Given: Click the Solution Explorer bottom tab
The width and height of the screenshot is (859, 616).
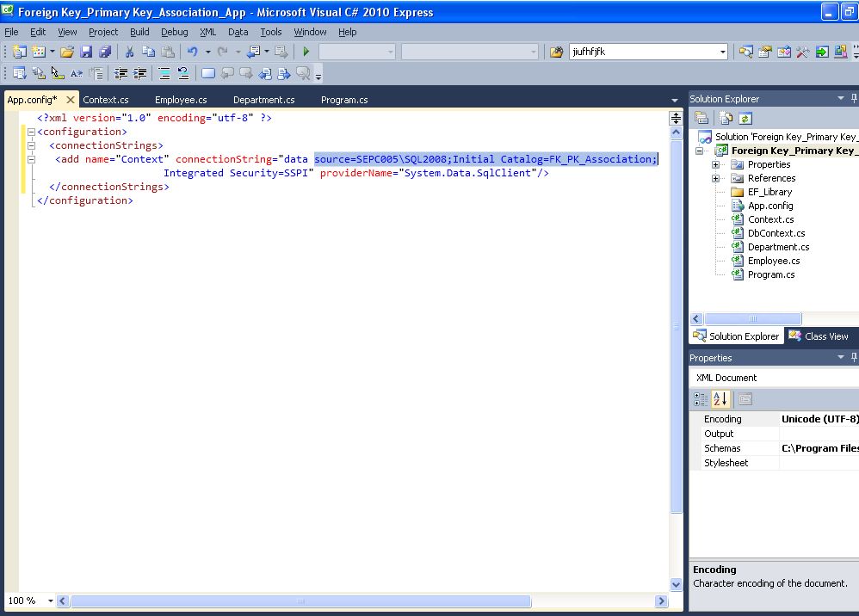Looking at the screenshot, I should (736, 336).
